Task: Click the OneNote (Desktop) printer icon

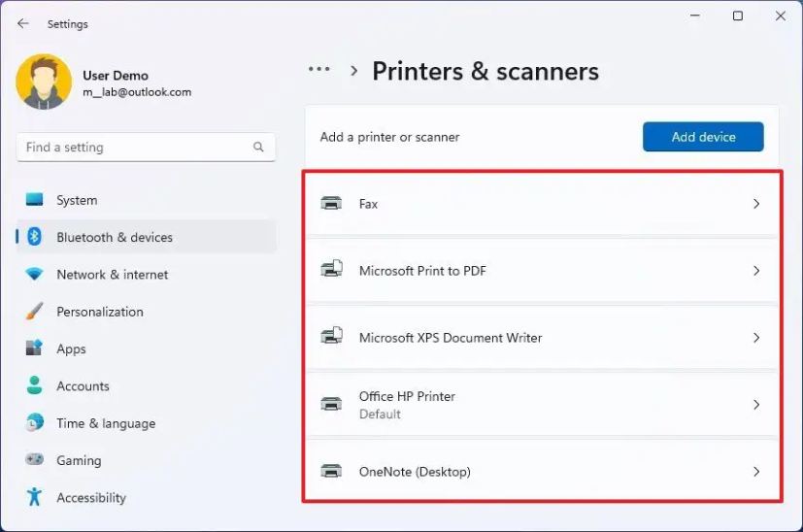Action: pyautogui.click(x=331, y=471)
